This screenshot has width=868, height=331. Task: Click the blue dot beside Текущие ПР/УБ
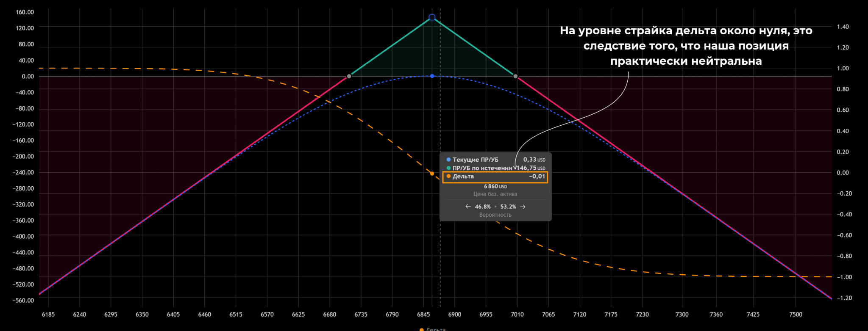pyautogui.click(x=448, y=160)
